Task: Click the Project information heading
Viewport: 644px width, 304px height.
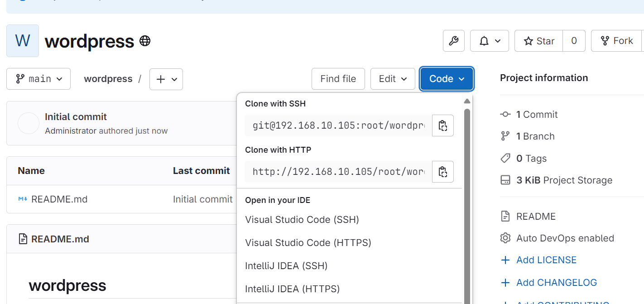Action: [544, 78]
